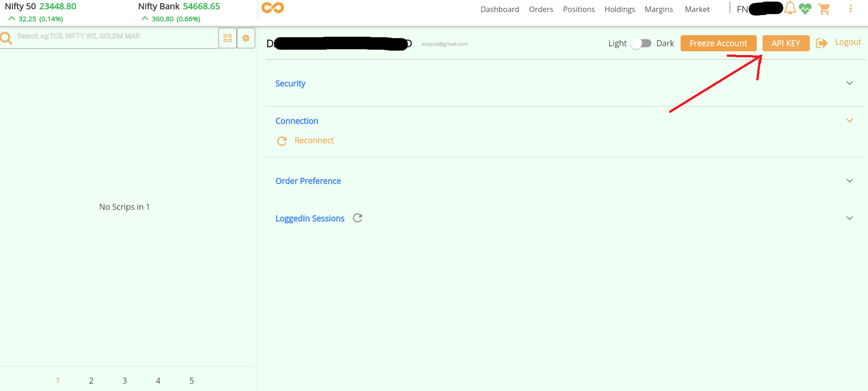The image size is (868, 391).
Task: Click the Nifty Bank index value 54668.65
Action: pos(201,6)
